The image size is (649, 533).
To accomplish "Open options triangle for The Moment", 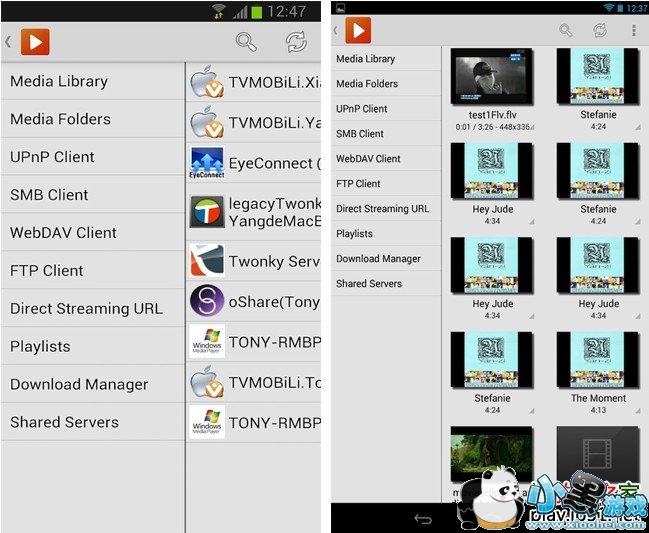I will pyautogui.click(x=637, y=411).
